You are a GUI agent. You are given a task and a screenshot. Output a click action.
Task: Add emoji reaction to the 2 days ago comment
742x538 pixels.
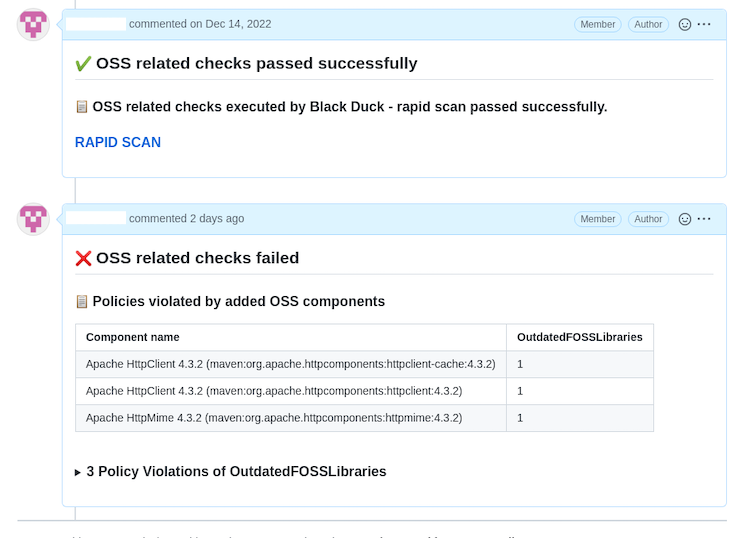(685, 219)
